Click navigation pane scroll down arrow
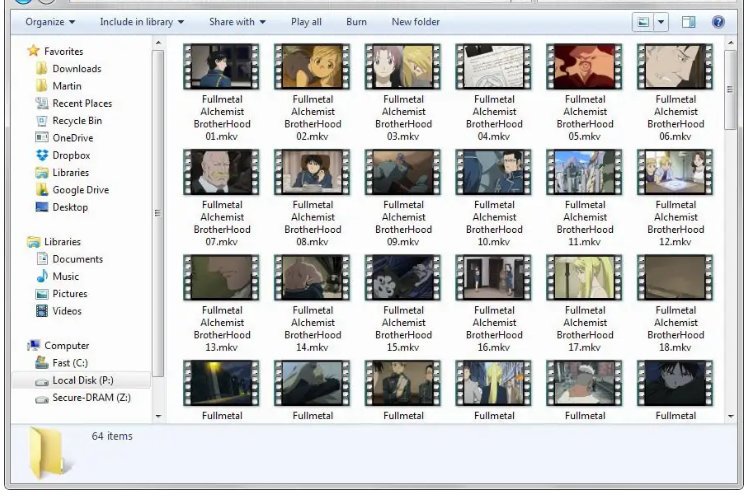 pyautogui.click(x=158, y=417)
